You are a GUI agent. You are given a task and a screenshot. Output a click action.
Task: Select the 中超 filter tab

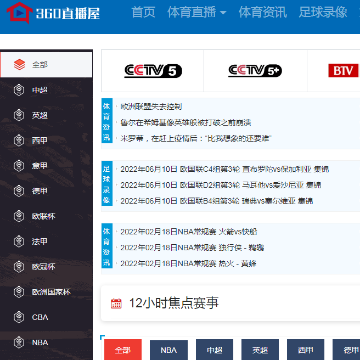(x=215, y=350)
